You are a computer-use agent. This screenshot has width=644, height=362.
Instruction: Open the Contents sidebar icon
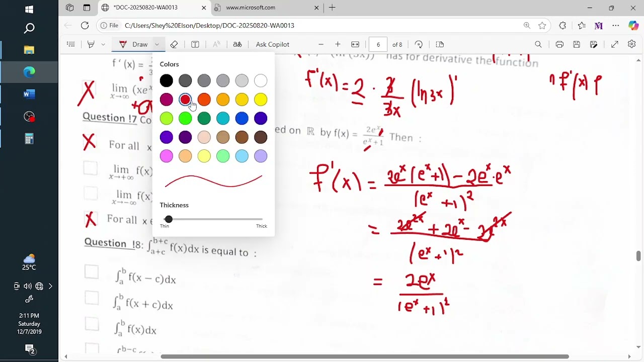71,44
